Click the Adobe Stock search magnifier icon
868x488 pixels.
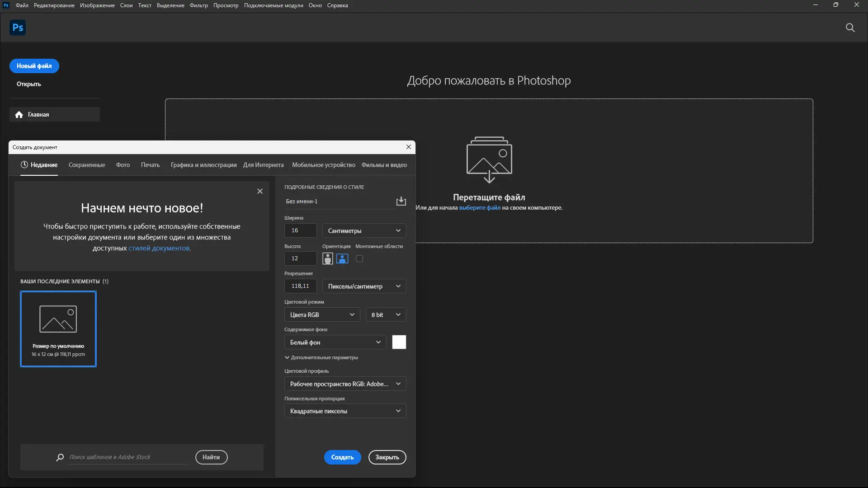(60, 457)
